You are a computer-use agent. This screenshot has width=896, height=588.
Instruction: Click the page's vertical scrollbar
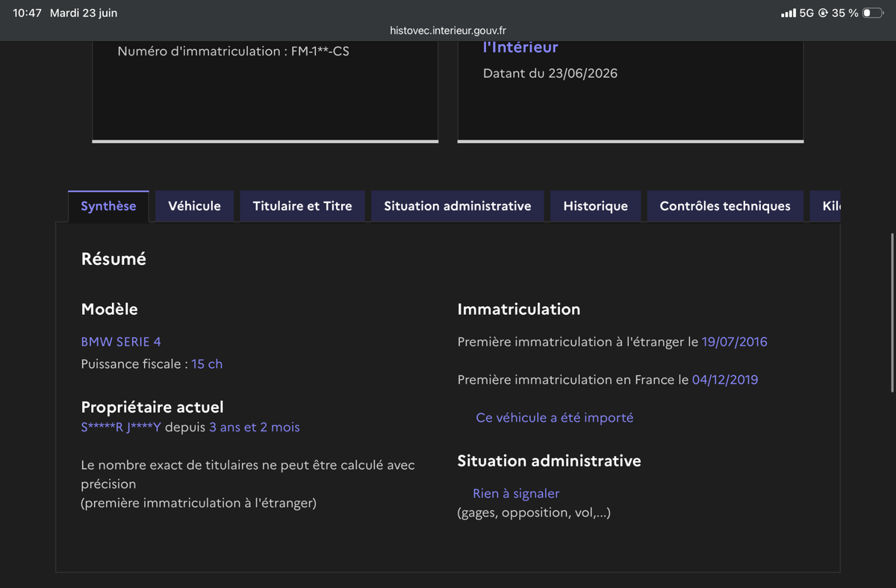892,313
